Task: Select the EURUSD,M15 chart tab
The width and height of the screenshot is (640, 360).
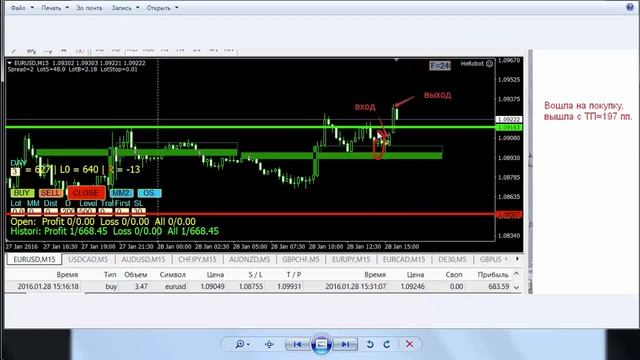Action: pyautogui.click(x=34, y=260)
